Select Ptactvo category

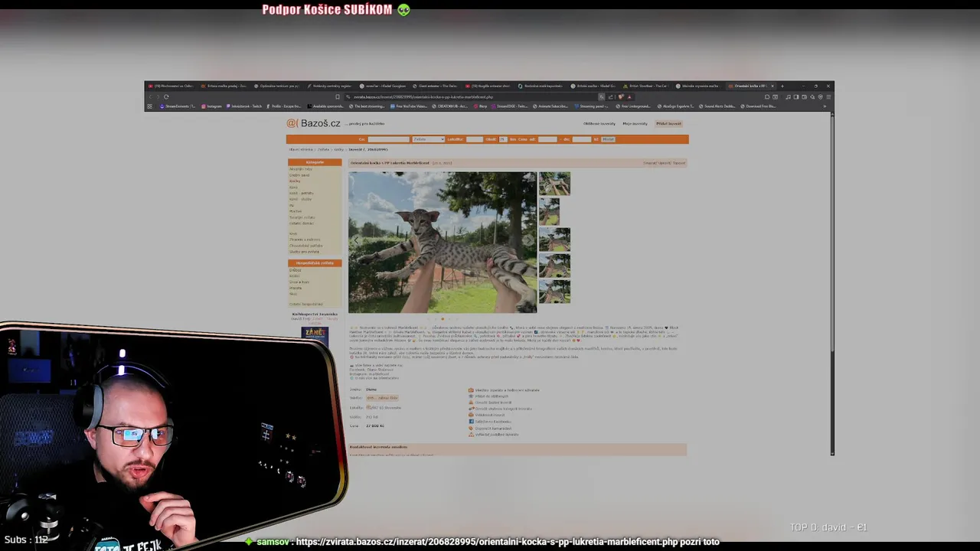(x=295, y=211)
